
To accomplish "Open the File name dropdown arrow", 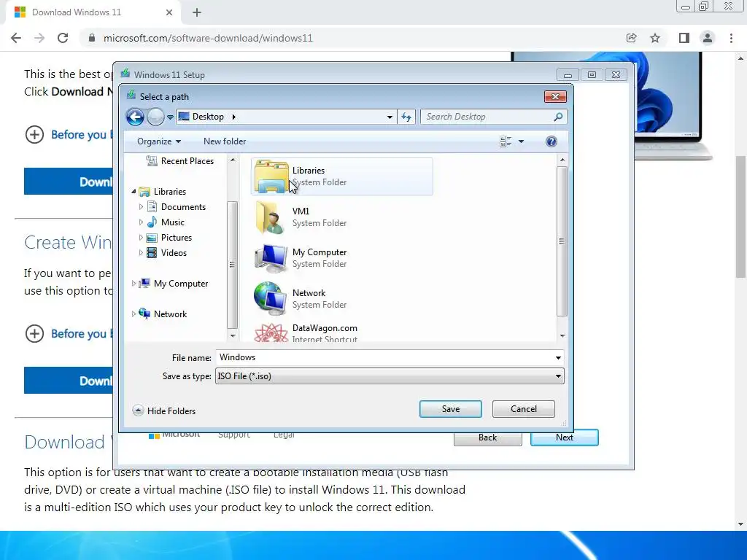I will [558, 357].
